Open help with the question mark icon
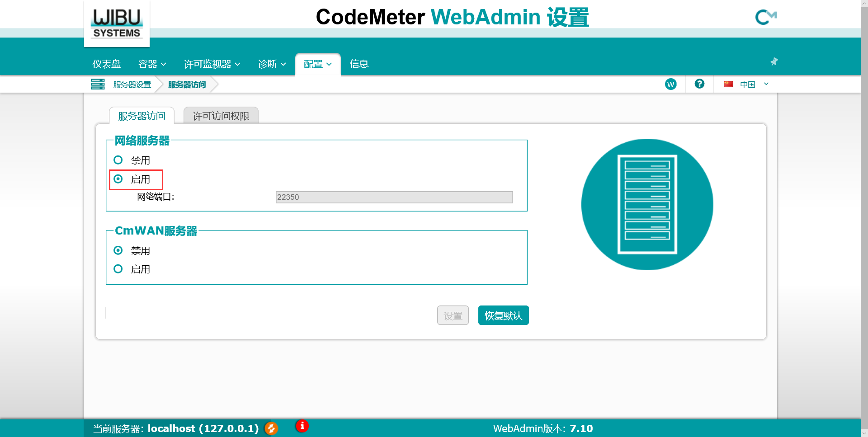The width and height of the screenshot is (868, 437). point(699,84)
